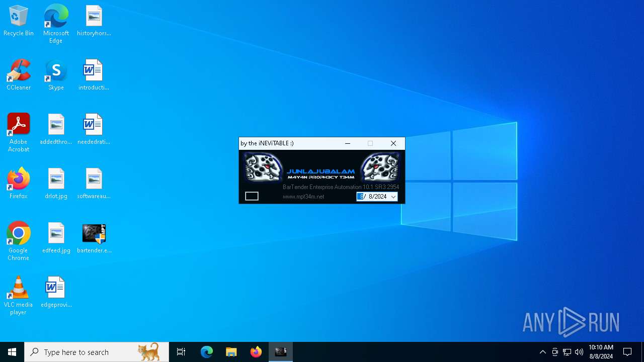Select the edgeprovi Word document
The image size is (644, 362).
pos(56,293)
